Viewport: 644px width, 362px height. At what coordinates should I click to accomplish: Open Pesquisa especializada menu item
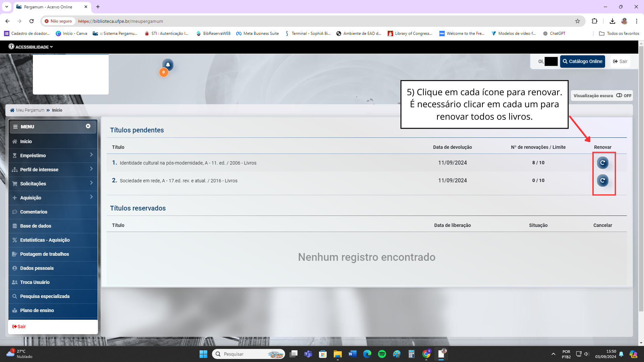[45, 296]
